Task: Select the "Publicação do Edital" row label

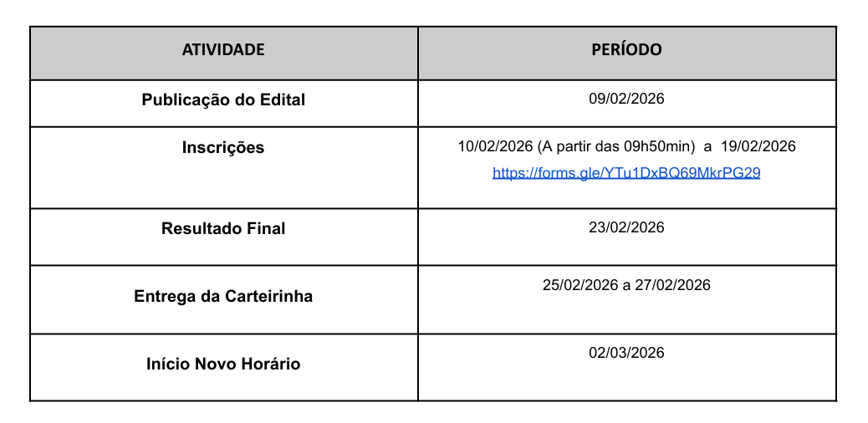Action: [223, 100]
